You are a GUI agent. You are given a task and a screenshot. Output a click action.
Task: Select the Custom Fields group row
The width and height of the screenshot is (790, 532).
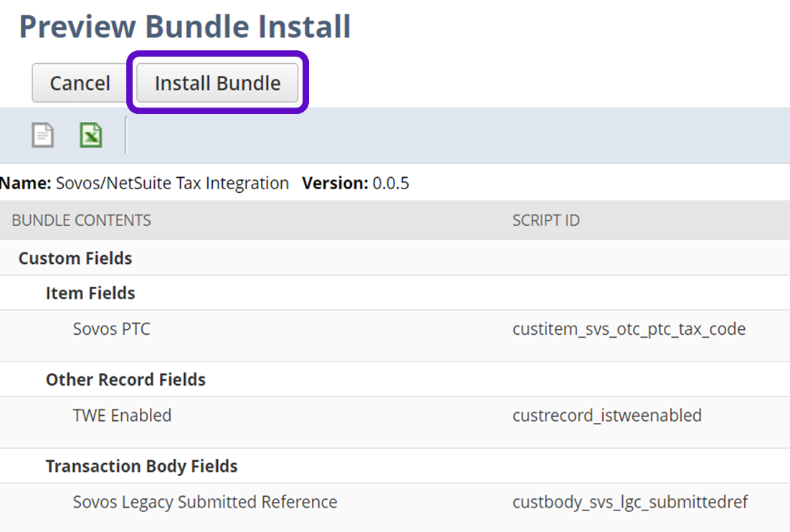75,258
